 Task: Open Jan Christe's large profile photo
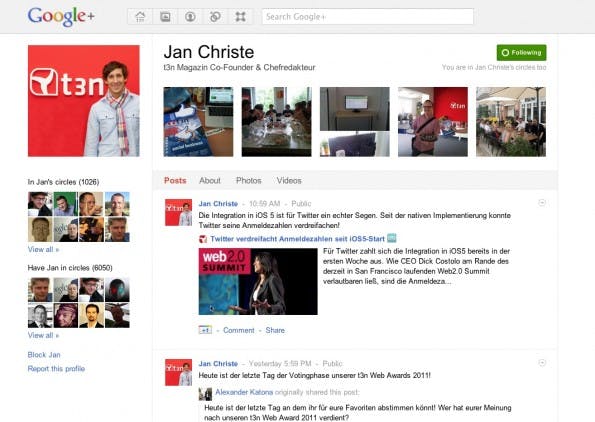(x=83, y=101)
